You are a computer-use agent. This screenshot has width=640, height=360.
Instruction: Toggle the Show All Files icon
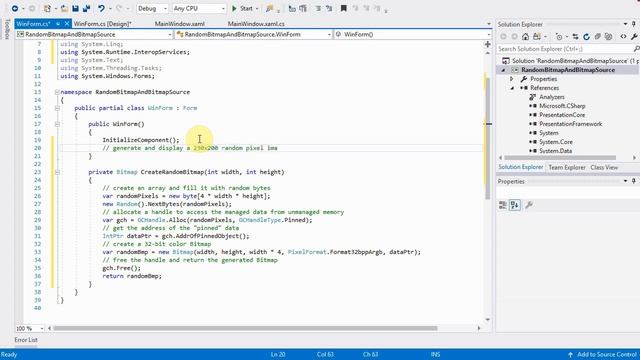pyautogui.click(x=609, y=37)
